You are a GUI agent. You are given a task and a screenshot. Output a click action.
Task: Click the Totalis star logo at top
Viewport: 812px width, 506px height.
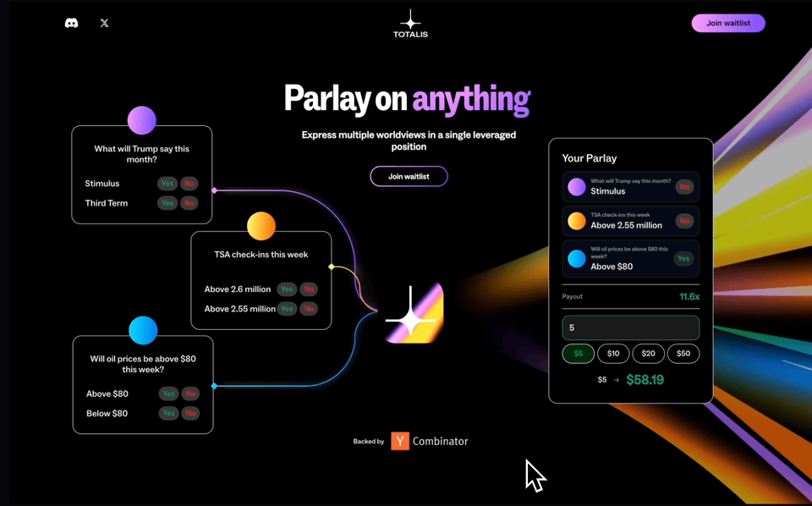(x=410, y=24)
